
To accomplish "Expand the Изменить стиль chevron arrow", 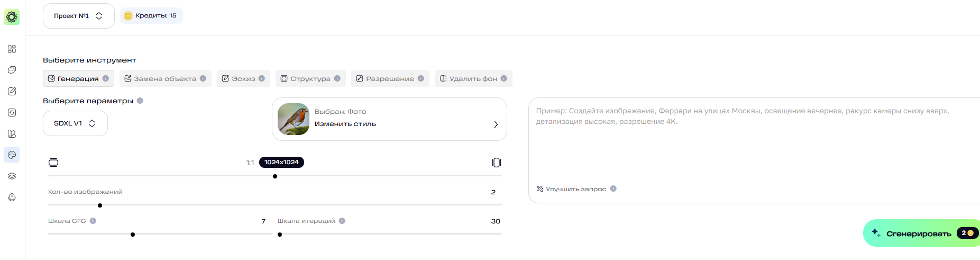I will coord(496,124).
